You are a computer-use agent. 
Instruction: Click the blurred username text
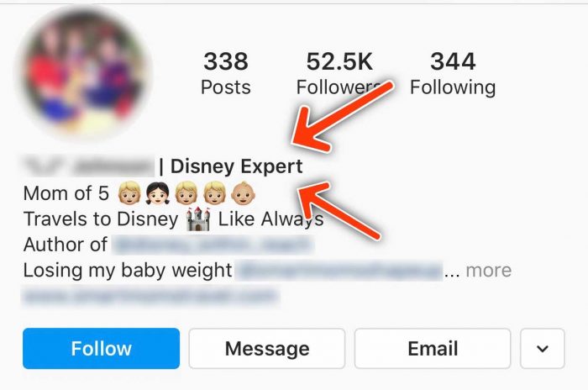point(88,166)
